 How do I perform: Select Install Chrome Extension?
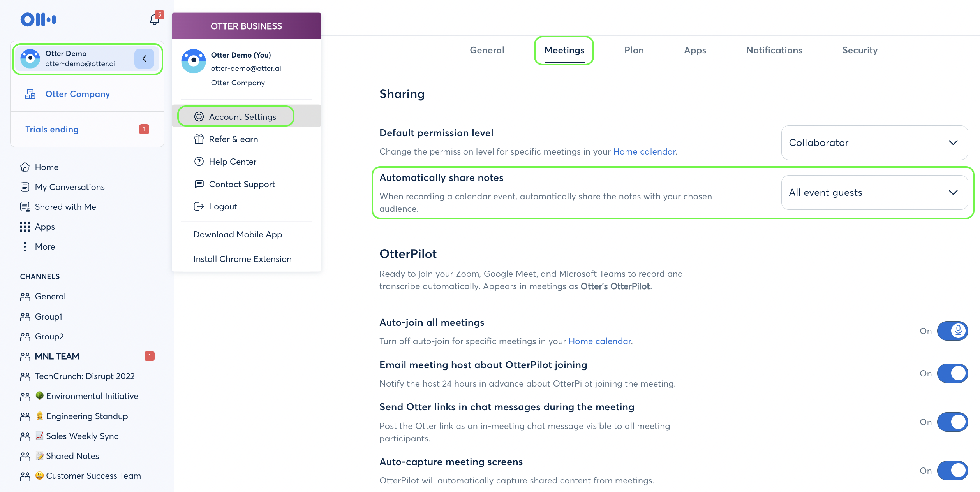(x=242, y=258)
